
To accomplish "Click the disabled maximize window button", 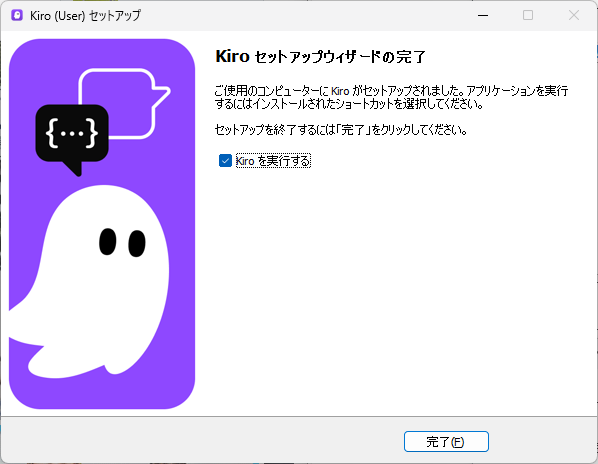I will [528, 15].
